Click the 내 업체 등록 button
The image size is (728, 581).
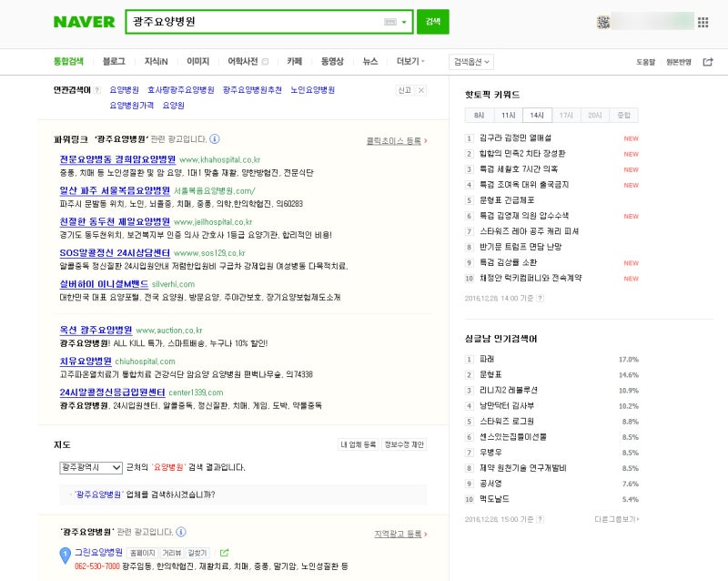358,444
